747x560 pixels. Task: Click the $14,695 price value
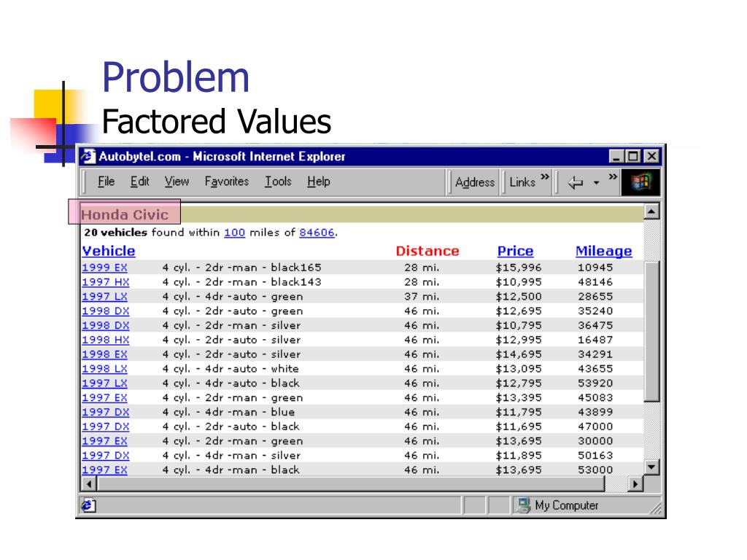(x=519, y=354)
